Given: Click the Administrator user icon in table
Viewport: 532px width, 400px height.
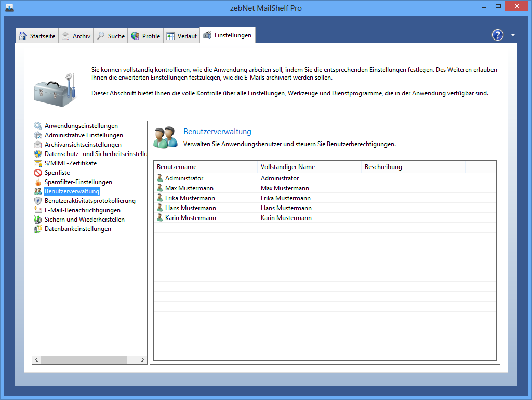Looking at the screenshot, I should [x=160, y=178].
